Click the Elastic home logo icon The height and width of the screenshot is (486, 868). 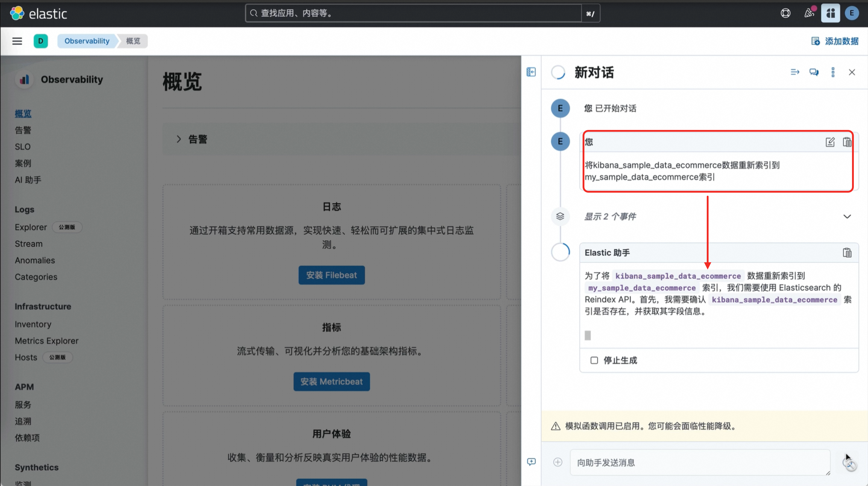[x=17, y=13]
